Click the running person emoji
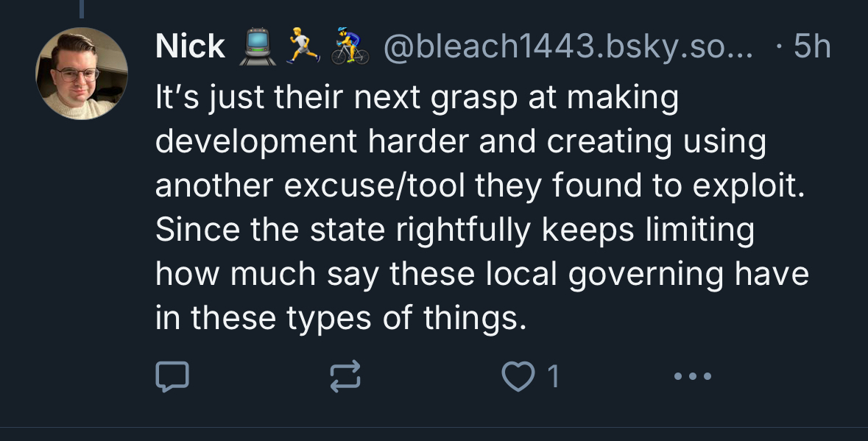This screenshot has height=441, width=868. coord(300,47)
